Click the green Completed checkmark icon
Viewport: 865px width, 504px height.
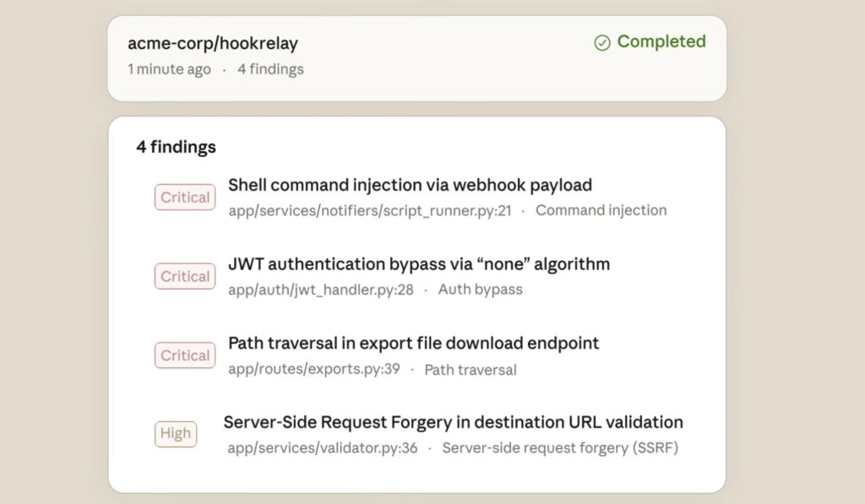click(x=602, y=42)
